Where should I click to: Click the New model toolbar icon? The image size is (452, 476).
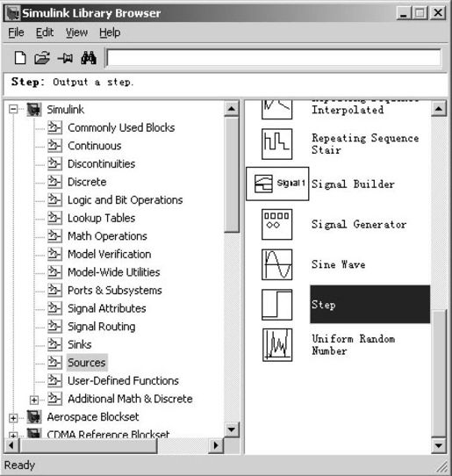click(20, 58)
